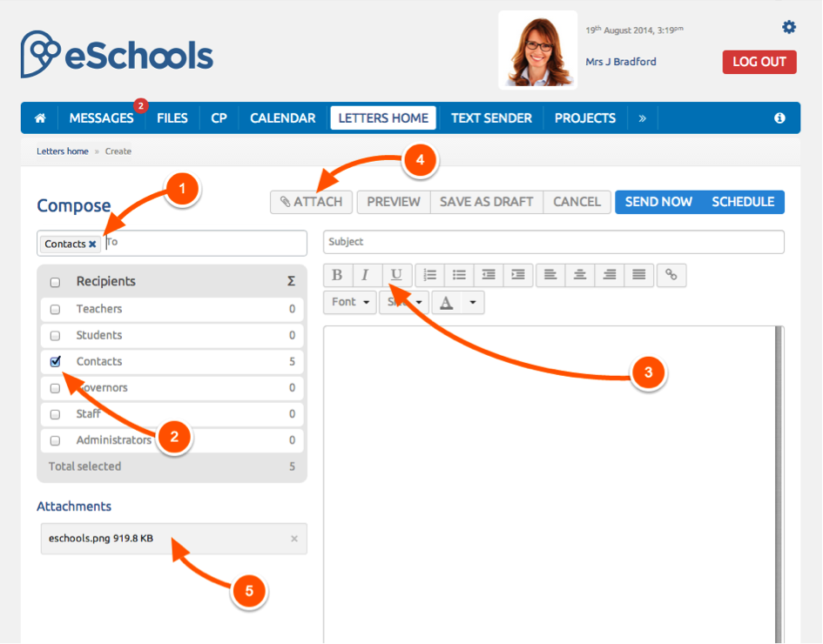Open the Font dropdown
Image resolution: width=823 pixels, height=644 pixels.
point(350,302)
